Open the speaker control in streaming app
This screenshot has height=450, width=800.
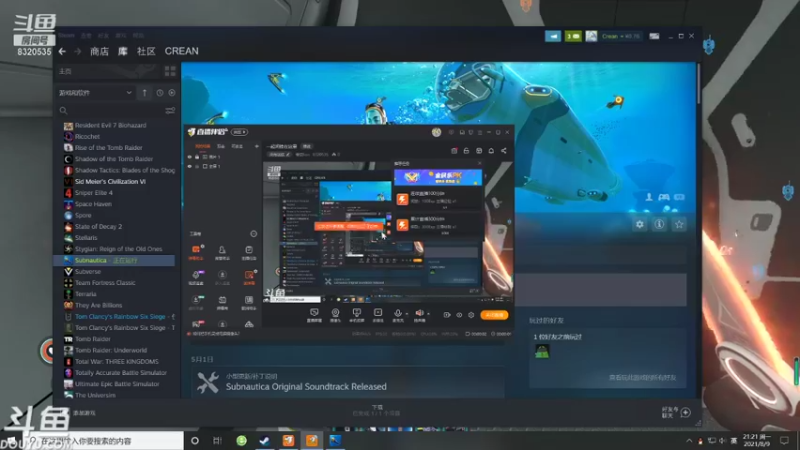point(419,313)
